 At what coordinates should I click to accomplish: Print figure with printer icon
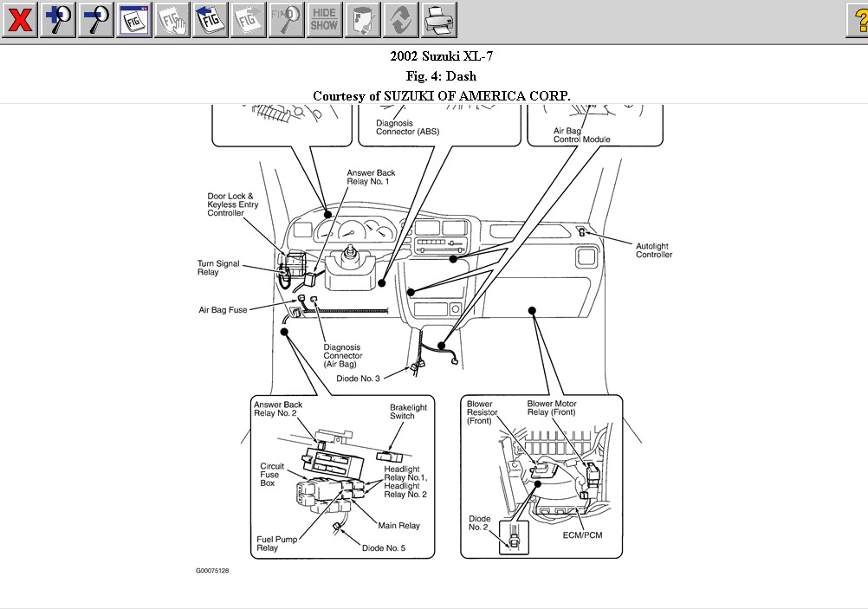[x=439, y=20]
